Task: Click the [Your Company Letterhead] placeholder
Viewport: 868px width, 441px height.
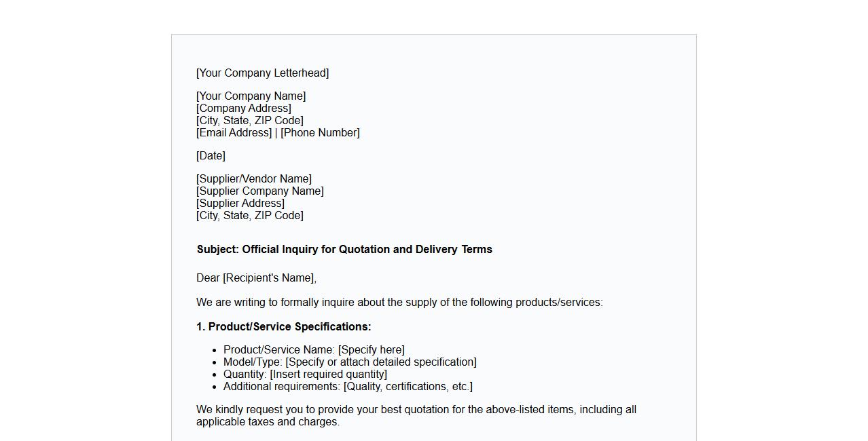Action: coord(262,73)
